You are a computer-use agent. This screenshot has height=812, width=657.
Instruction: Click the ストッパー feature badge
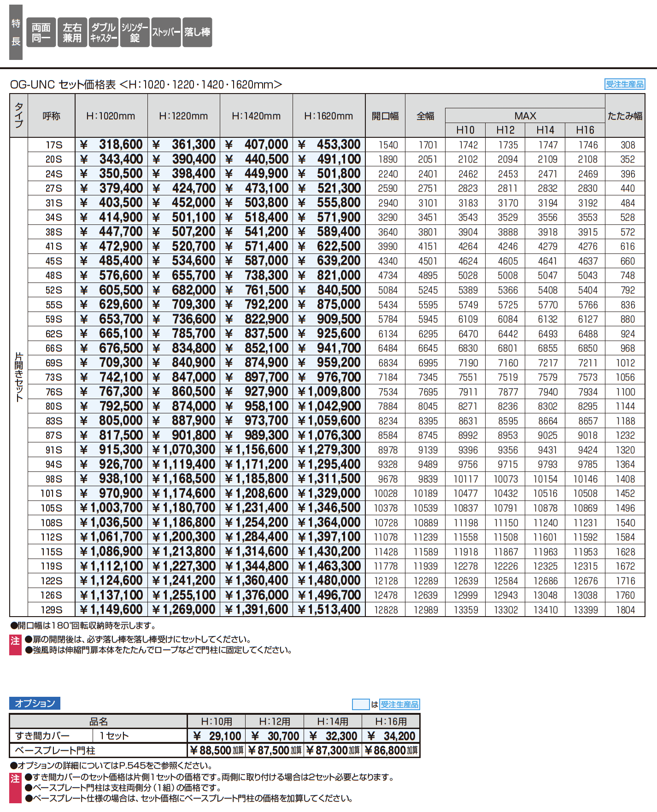166,32
